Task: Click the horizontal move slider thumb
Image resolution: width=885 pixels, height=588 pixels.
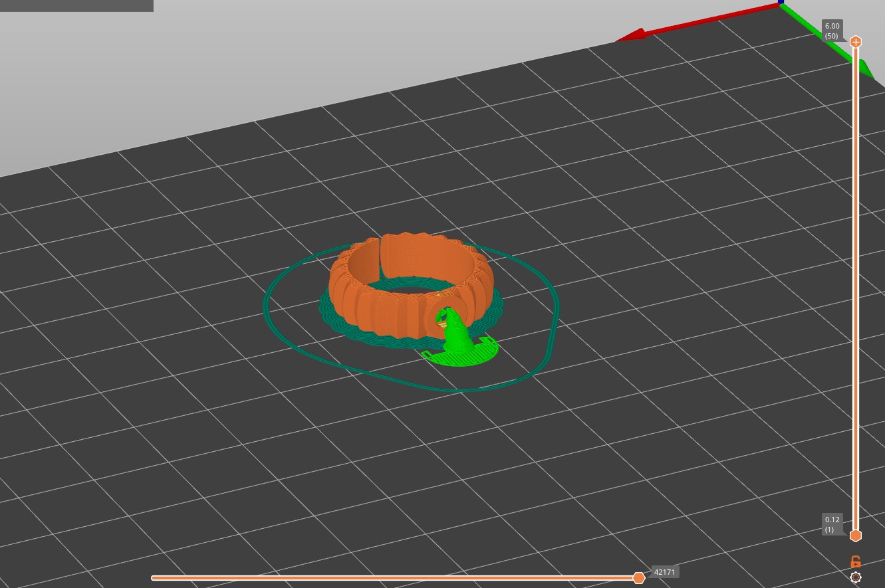Action: tap(639, 578)
